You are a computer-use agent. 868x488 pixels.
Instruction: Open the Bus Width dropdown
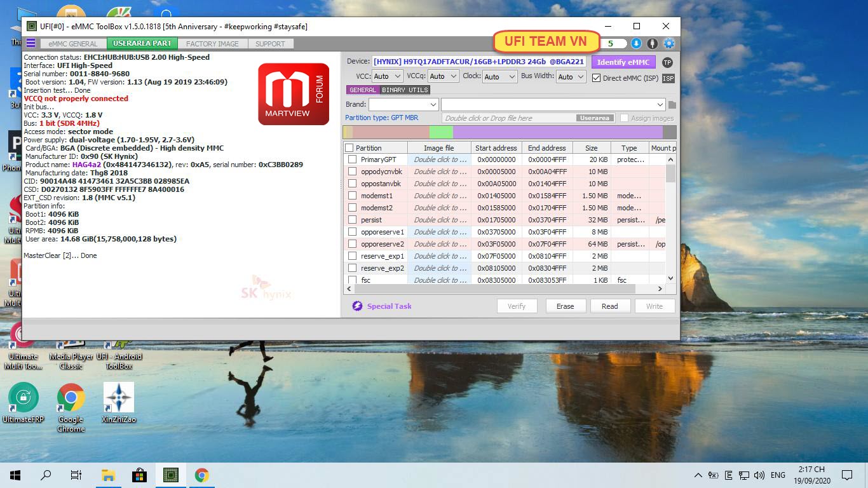click(x=571, y=76)
